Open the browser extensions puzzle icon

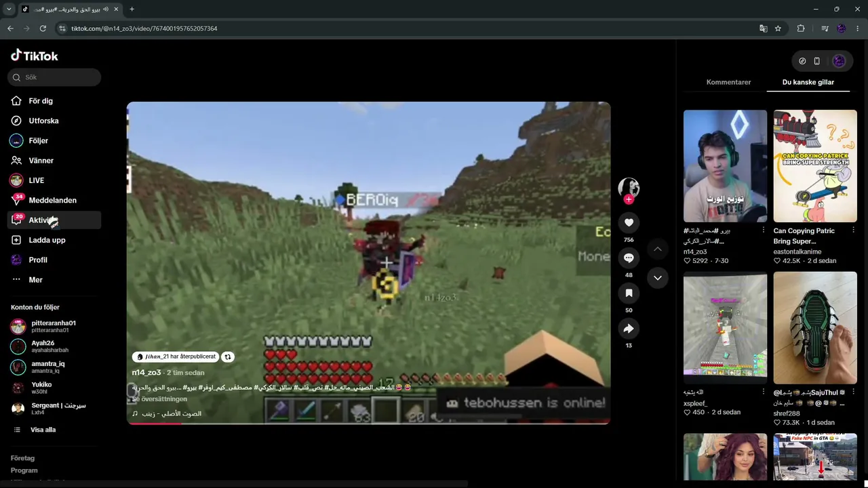point(801,28)
